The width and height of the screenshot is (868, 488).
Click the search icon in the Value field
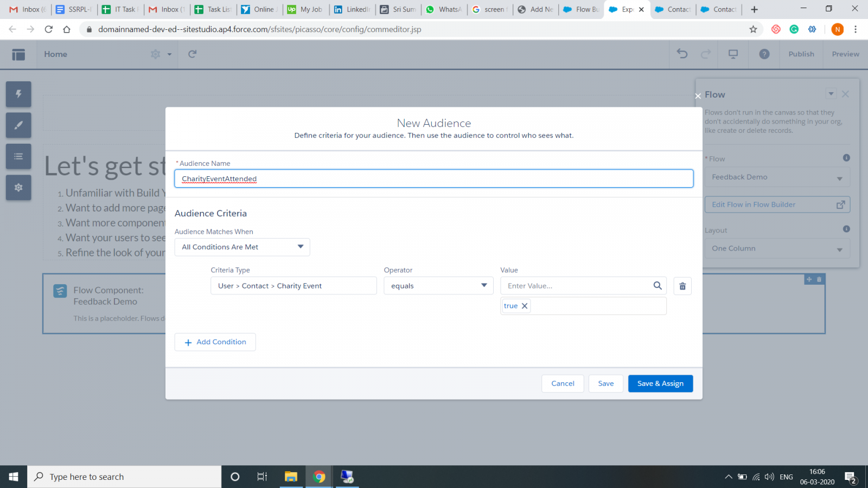658,285
